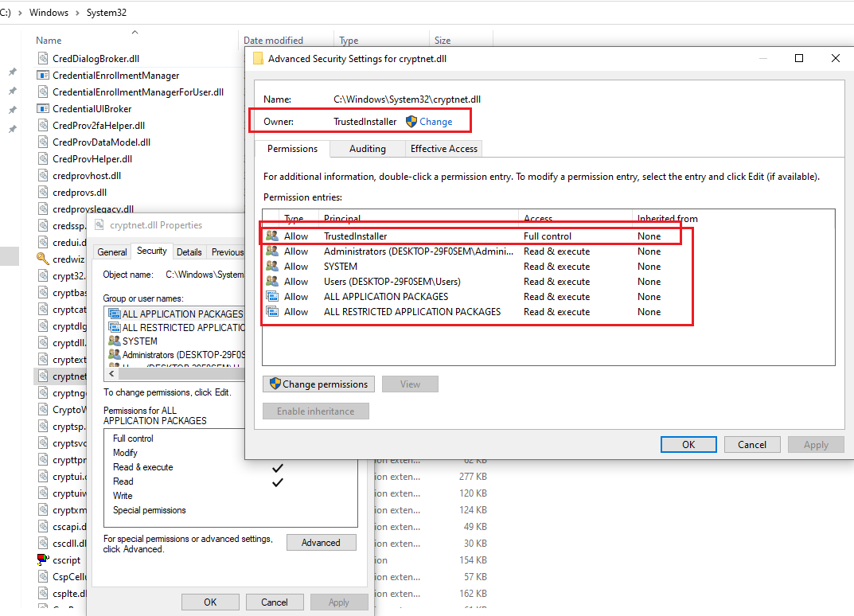The height and width of the screenshot is (616, 854).
Task: Click the shield icon next to Change owner
Action: (x=411, y=122)
